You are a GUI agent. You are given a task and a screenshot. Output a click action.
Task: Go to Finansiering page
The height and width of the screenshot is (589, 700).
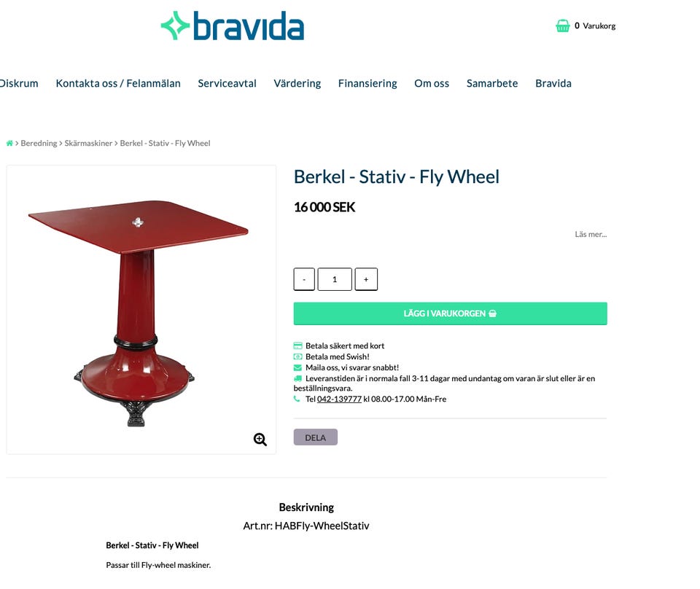pos(367,83)
